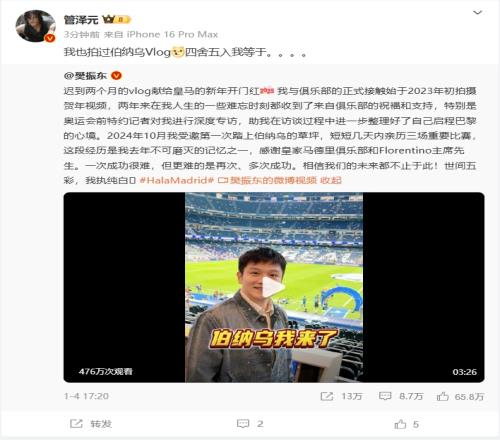500x440 pixels.
Task: Click the share icon showing 13万
Action: coord(341,396)
